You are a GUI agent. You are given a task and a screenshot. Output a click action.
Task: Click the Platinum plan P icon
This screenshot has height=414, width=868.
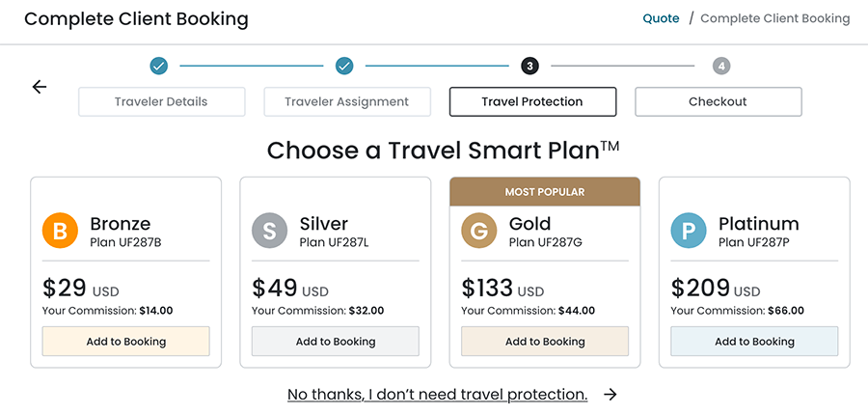[x=689, y=232]
